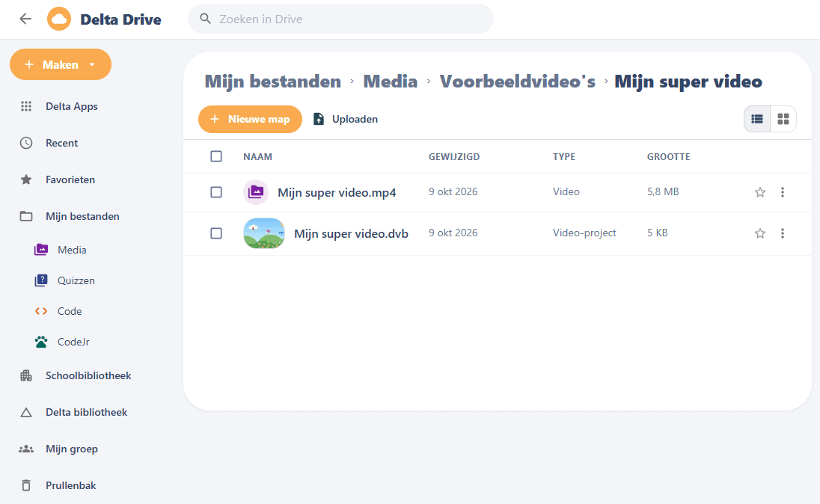The height and width of the screenshot is (504, 820).
Task: Open Delta Apps grid icon
Action: (x=26, y=106)
